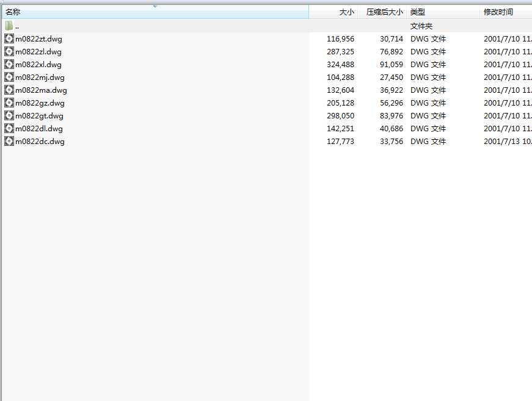Click size value 127,773
The height and width of the screenshot is (401, 532).
tap(340, 142)
